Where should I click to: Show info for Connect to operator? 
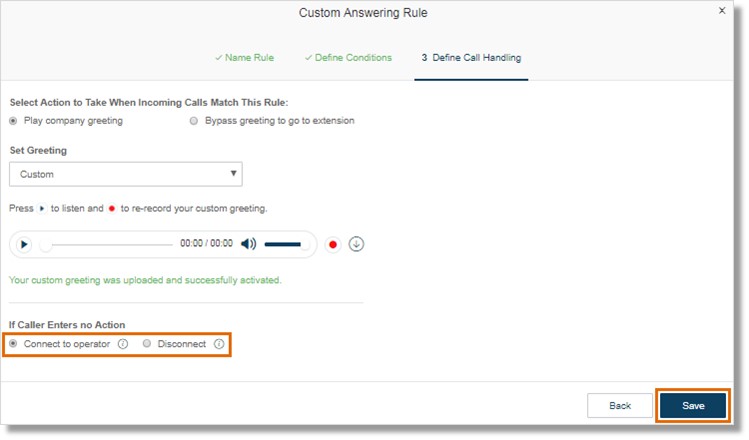(123, 344)
